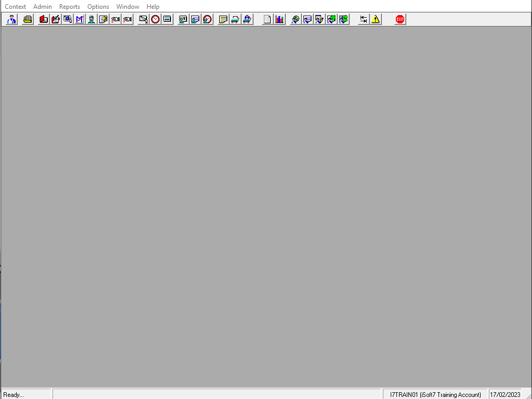The height and width of the screenshot is (399, 532).
Task: Click the person with disc icon
Action: click(296, 19)
